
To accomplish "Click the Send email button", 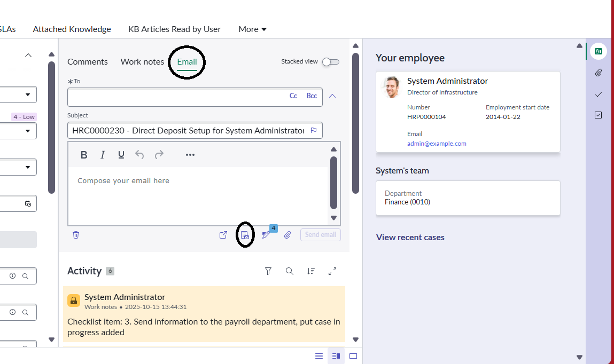I will click(320, 235).
